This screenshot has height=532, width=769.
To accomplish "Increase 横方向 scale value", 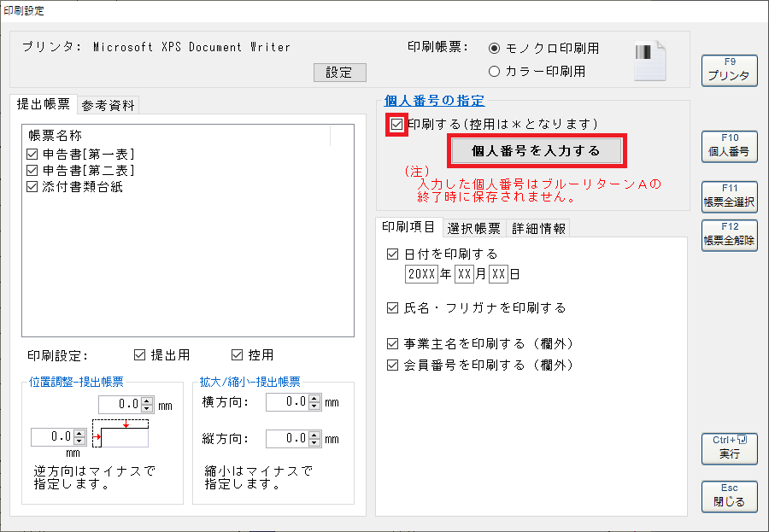I will pyautogui.click(x=314, y=398).
